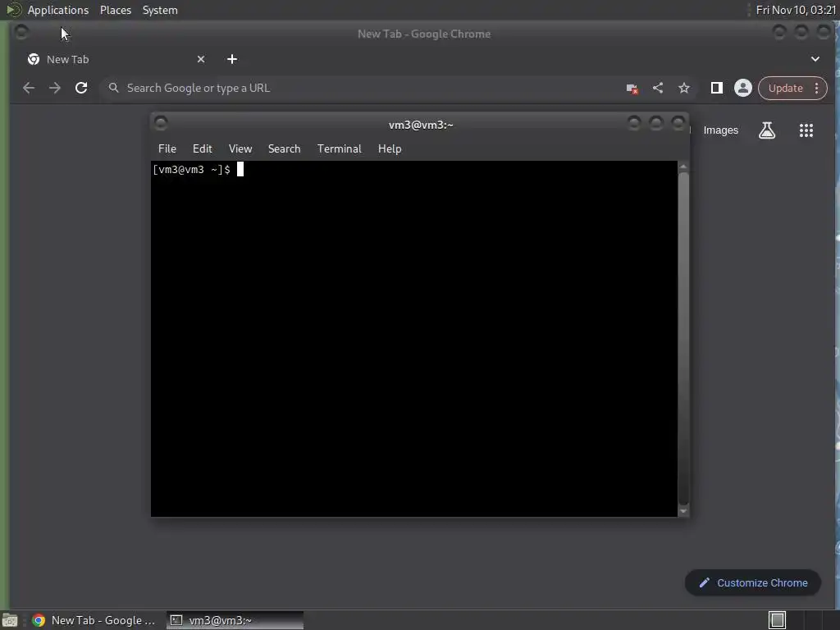Viewport: 840px width, 630px height.
Task: Click the terminal scrollbar down arrow
Action: (683, 511)
